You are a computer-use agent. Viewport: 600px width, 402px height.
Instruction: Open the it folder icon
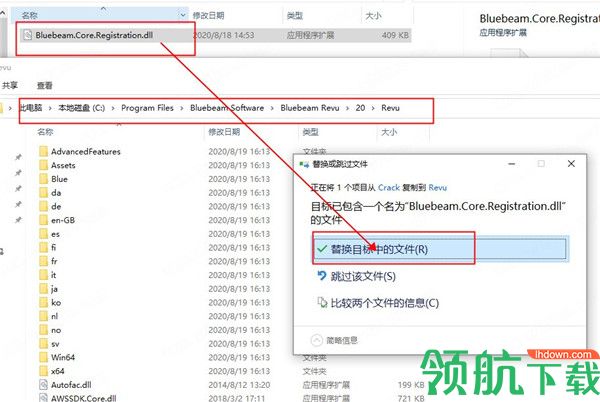pos(44,275)
